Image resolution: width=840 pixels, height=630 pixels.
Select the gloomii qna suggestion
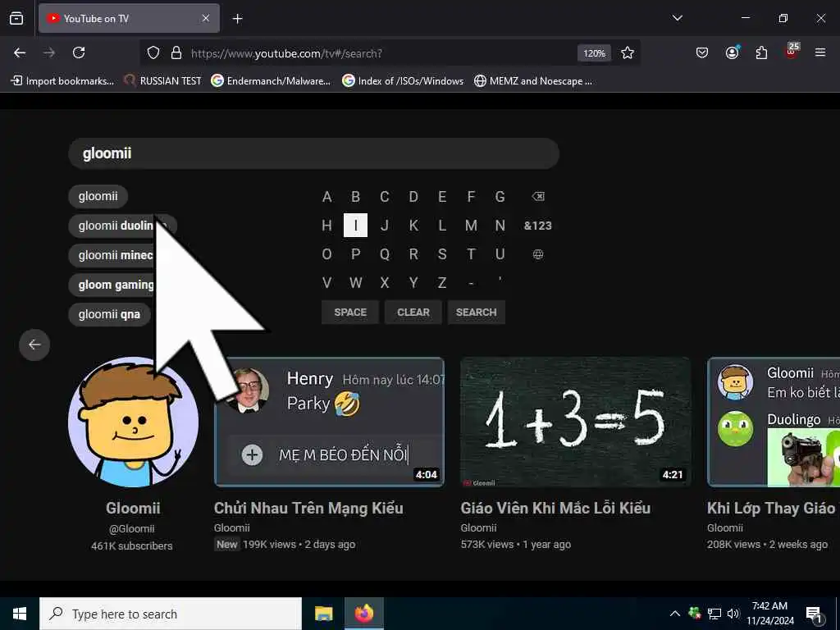click(x=109, y=314)
